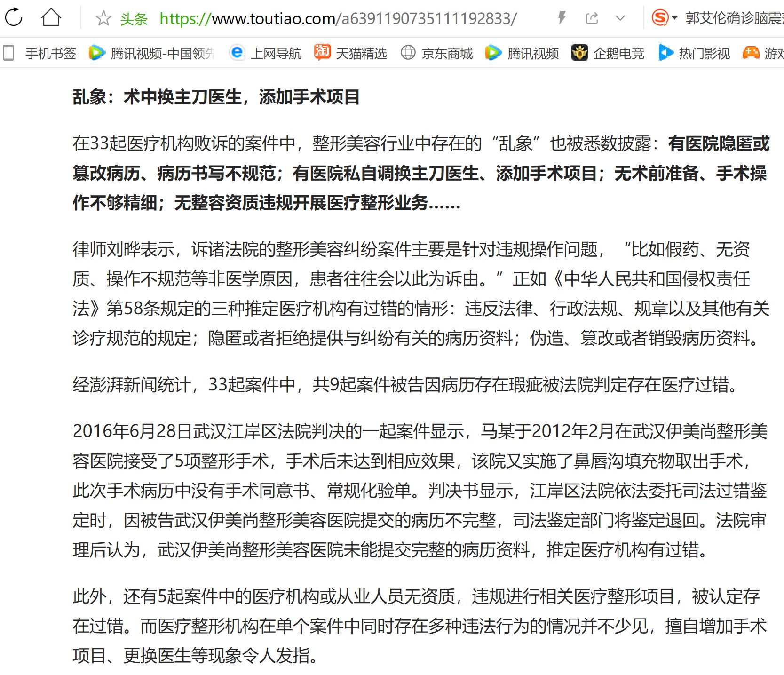Open the 手机书签 bookmark folder
This screenshot has width=784, height=675.
[51, 53]
